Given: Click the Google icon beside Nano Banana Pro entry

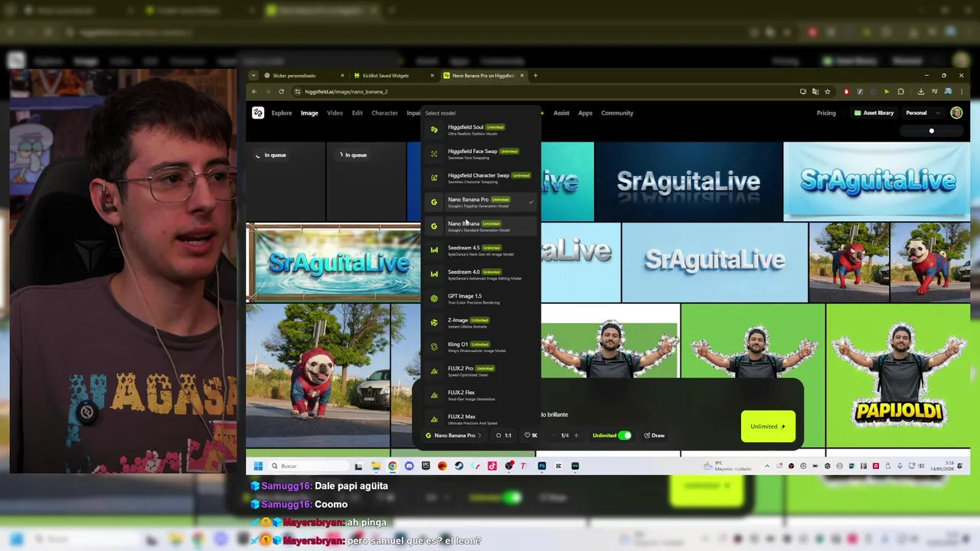Looking at the screenshot, I should (x=434, y=202).
